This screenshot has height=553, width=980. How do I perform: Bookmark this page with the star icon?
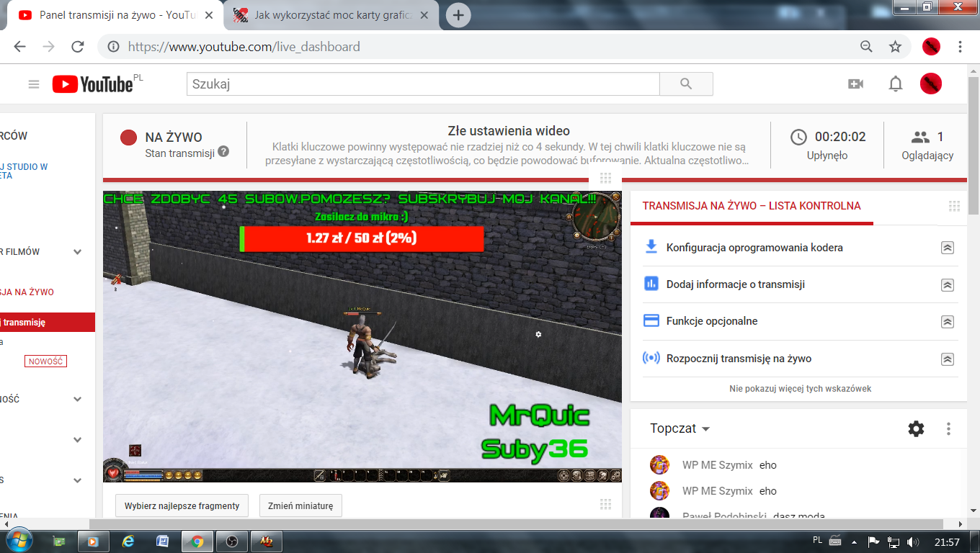point(896,47)
